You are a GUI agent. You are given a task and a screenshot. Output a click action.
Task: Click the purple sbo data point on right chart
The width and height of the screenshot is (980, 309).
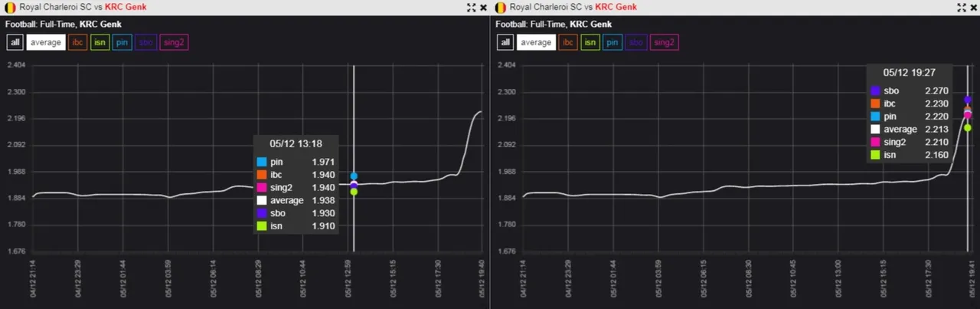point(968,100)
